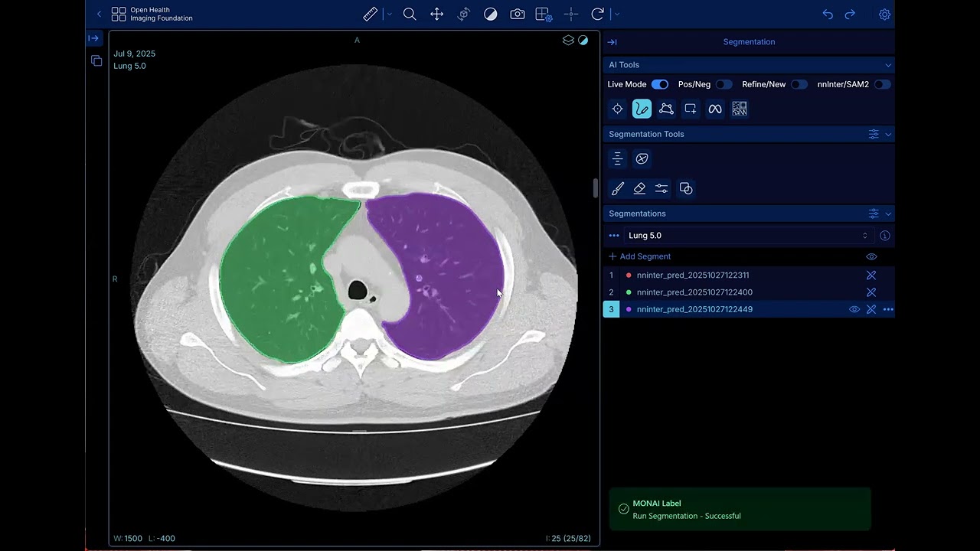Click the Meta logo SAM tool
This screenshot has width=980, height=551.
click(715, 109)
